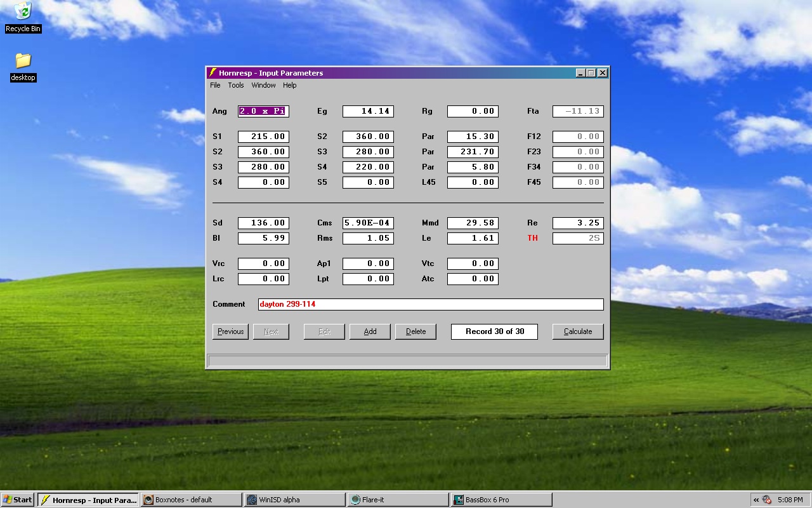Image resolution: width=812 pixels, height=508 pixels.
Task: Click the Sd field showing 136.00
Action: [263, 223]
